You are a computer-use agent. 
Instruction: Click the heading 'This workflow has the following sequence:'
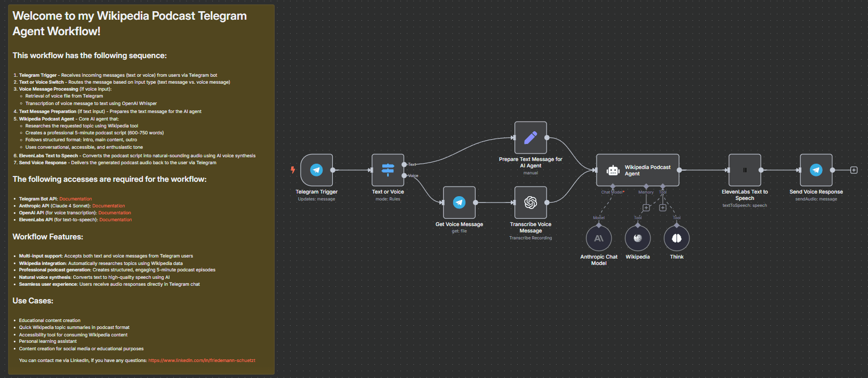(90, 55)
